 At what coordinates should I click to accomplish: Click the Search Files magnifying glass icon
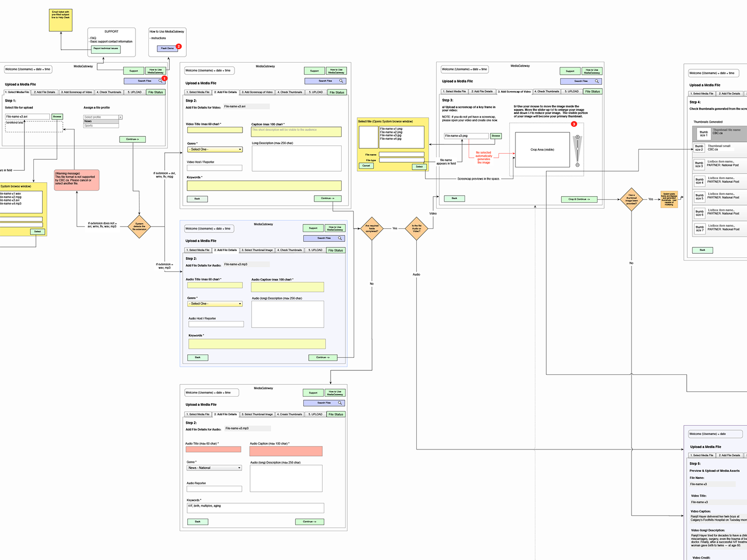(x=160, y=81)
